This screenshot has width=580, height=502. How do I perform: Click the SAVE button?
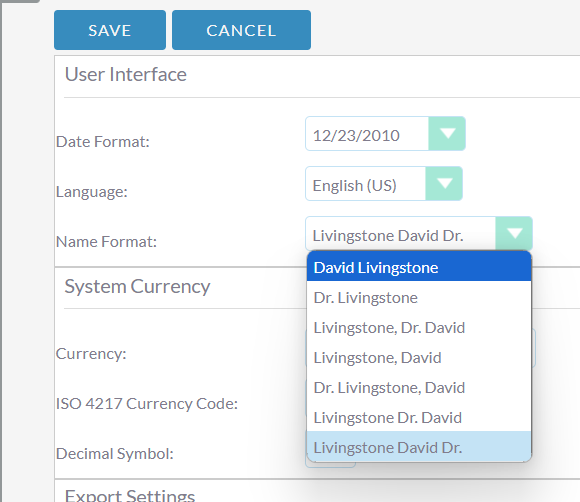tap(110, 30)
